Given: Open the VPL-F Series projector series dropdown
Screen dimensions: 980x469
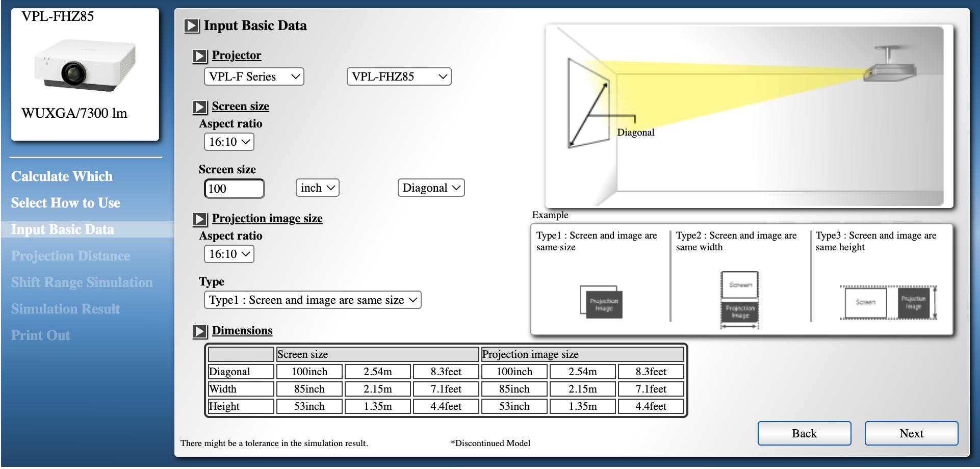Looking at the screenshot, I should (x=253, y=76).
